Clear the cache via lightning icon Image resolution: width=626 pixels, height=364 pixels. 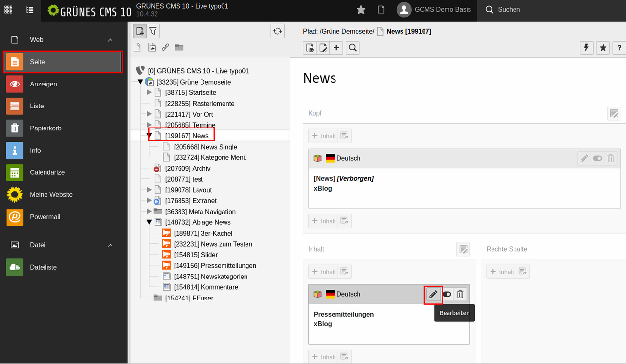coord(586,47)
